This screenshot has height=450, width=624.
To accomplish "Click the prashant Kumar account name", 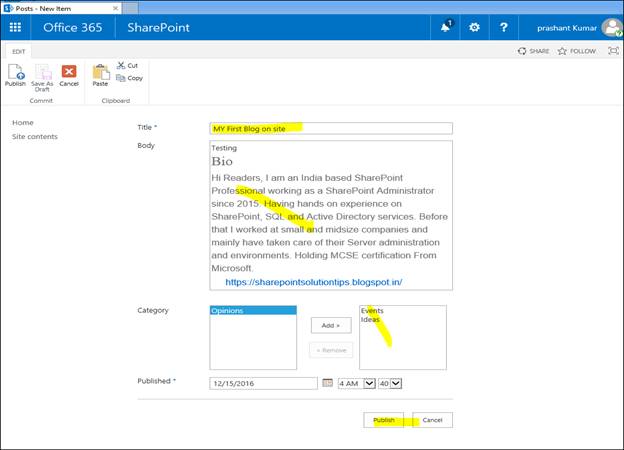I will pos(567,28).
